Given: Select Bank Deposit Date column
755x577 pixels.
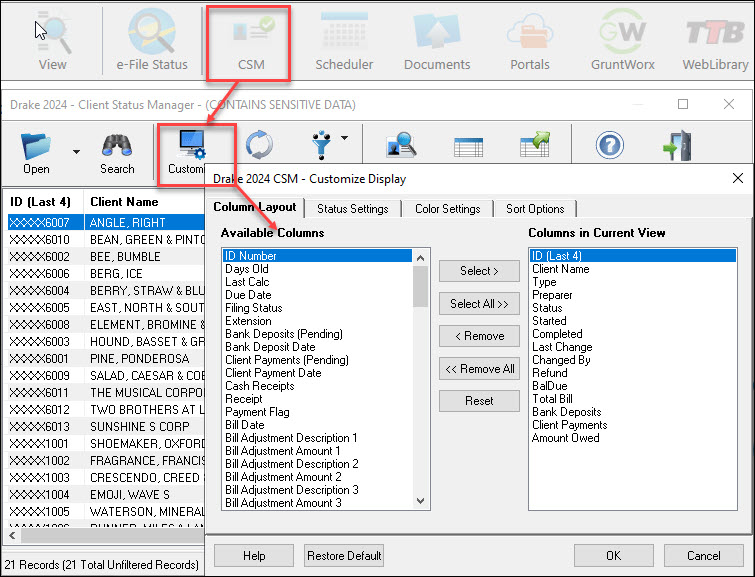Looking at the screenshot, I should 317,347.
